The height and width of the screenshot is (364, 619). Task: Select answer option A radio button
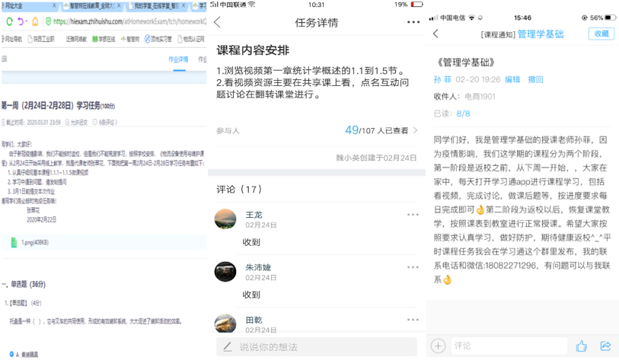(11, 354)
